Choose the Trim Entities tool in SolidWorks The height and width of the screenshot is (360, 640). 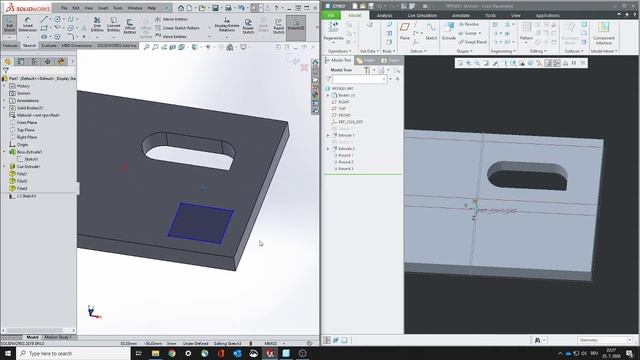click(x=97, y=25)
